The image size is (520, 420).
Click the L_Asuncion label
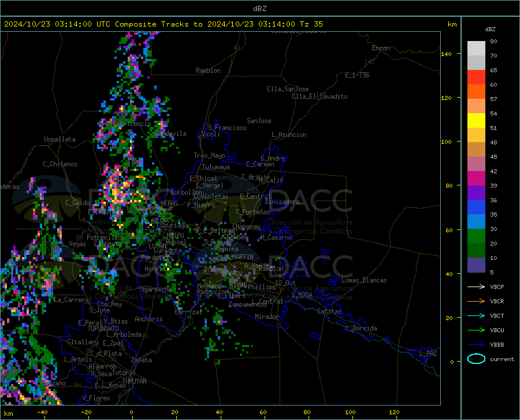[289, 135]
